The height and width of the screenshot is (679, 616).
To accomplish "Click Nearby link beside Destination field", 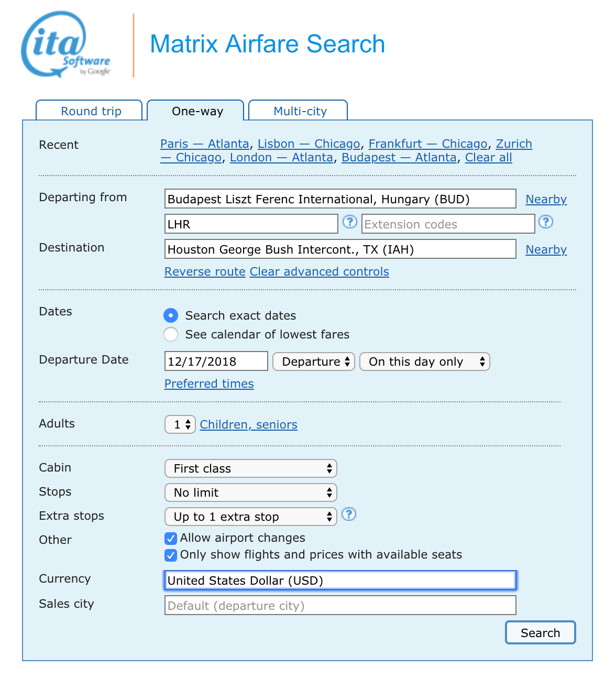I will [546, 249].
